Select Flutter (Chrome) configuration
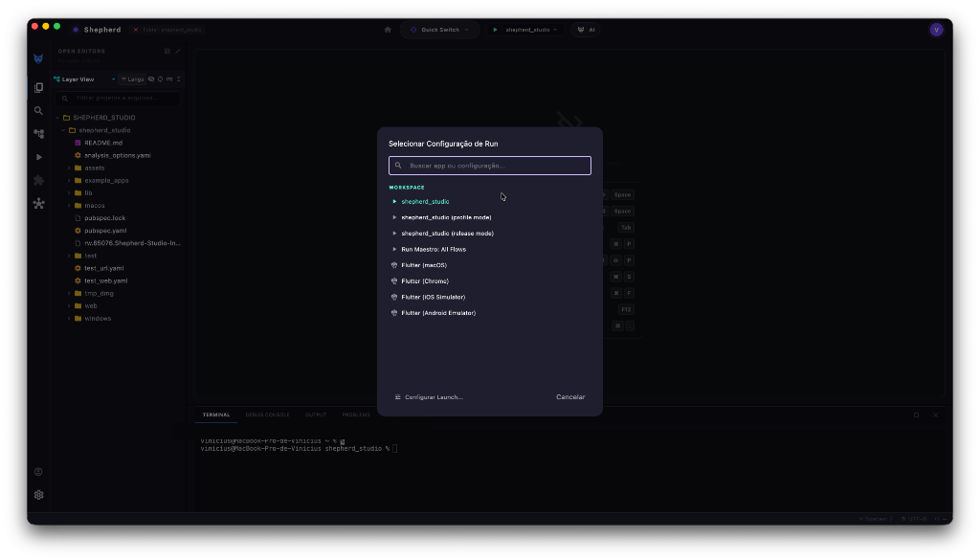This screenshot has height=560, width=980. [489, 281]
